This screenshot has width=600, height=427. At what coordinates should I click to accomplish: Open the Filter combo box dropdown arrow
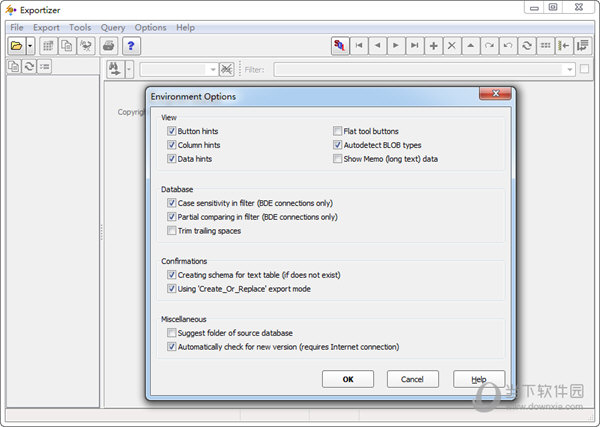coord(569,70)
